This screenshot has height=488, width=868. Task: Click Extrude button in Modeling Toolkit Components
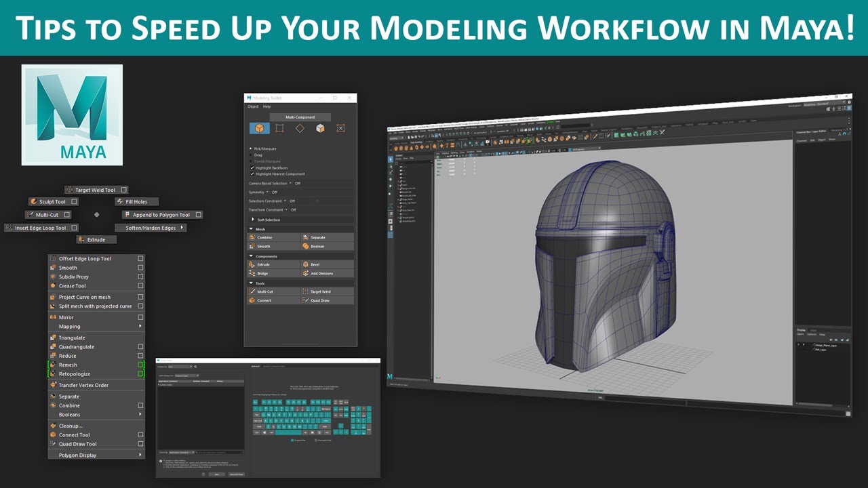tap(273, 264)
